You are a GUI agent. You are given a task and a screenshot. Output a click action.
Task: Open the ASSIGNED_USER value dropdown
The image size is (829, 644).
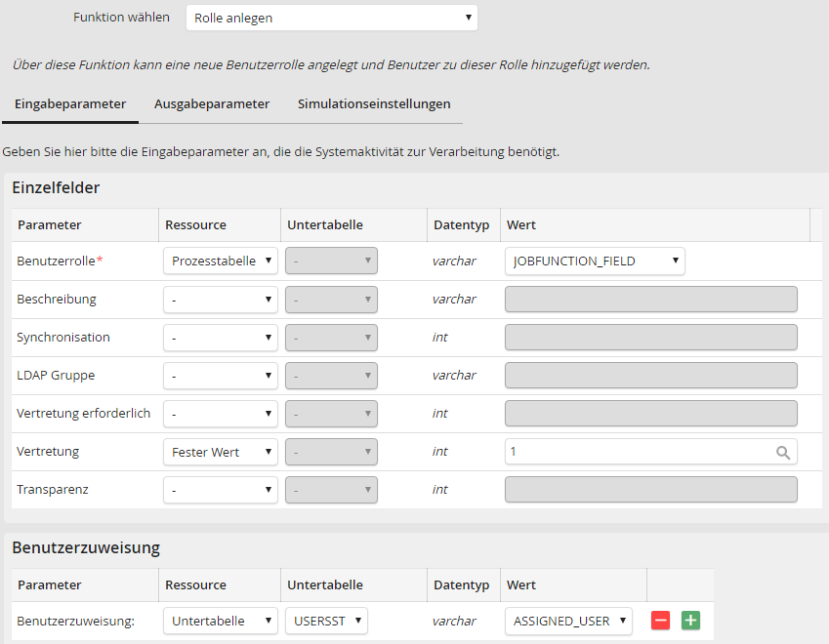tap(567, 621)
